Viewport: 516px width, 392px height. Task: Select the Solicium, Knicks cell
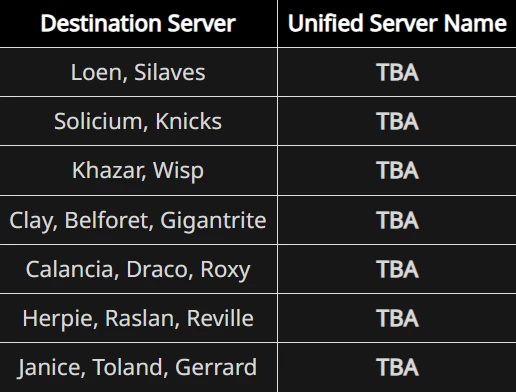[138, 121]
